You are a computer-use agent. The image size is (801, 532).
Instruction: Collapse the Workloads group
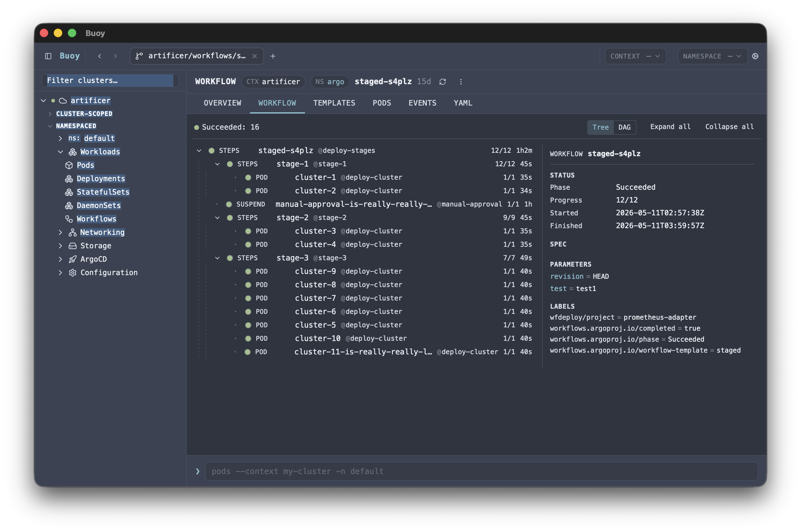point(60,152)
